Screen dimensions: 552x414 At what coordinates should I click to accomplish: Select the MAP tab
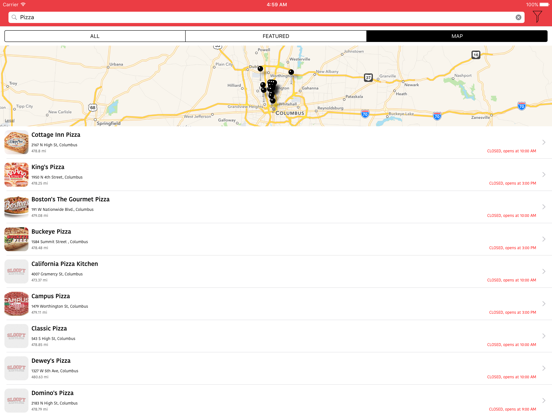[x=457, y=36]
